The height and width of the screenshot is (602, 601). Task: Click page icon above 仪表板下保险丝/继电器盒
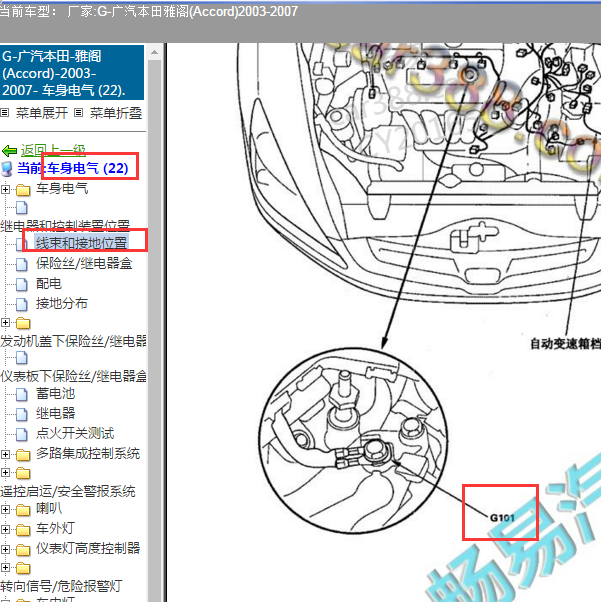[22, 357]
